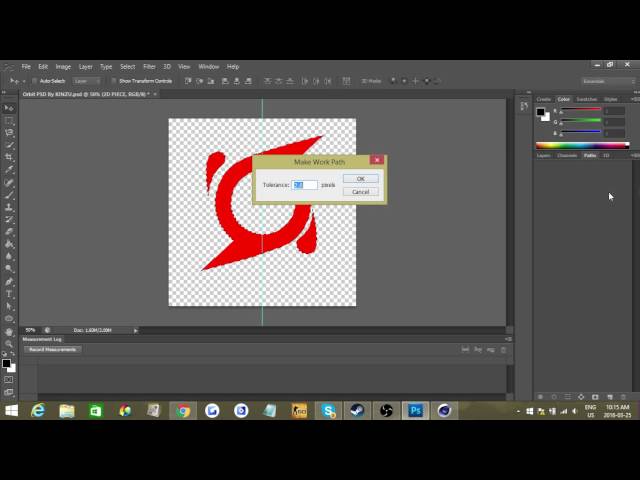The width and height of the screenshot is (640, 480).
Task: Click the zoom percentage field in status bar
Action: (x=31, y=330)
